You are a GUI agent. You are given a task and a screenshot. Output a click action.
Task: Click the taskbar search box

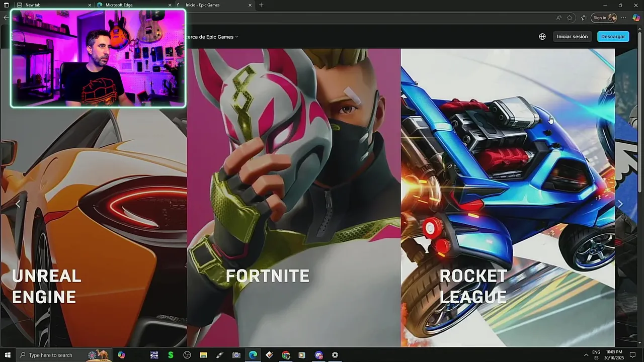64,355
